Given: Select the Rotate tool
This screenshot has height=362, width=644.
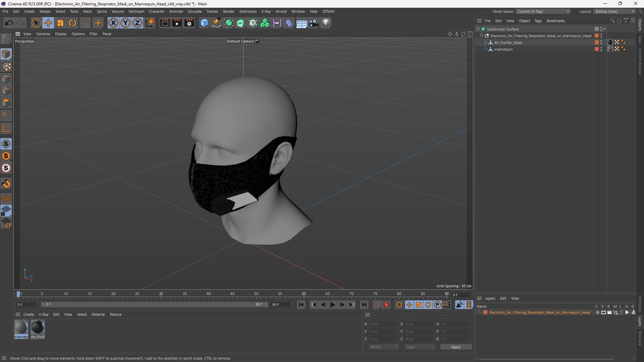Looking at the screenshot, I should pyautogui.click(x=72, y=23).
